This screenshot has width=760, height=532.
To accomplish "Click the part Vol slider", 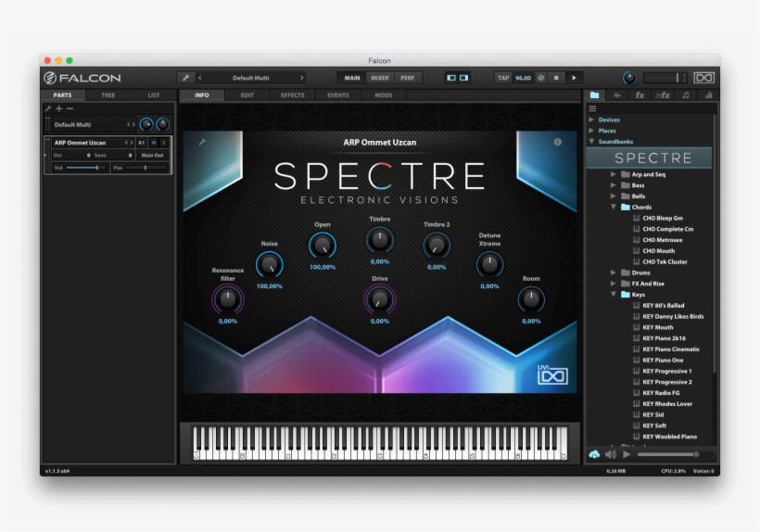I will coord(86,168).
